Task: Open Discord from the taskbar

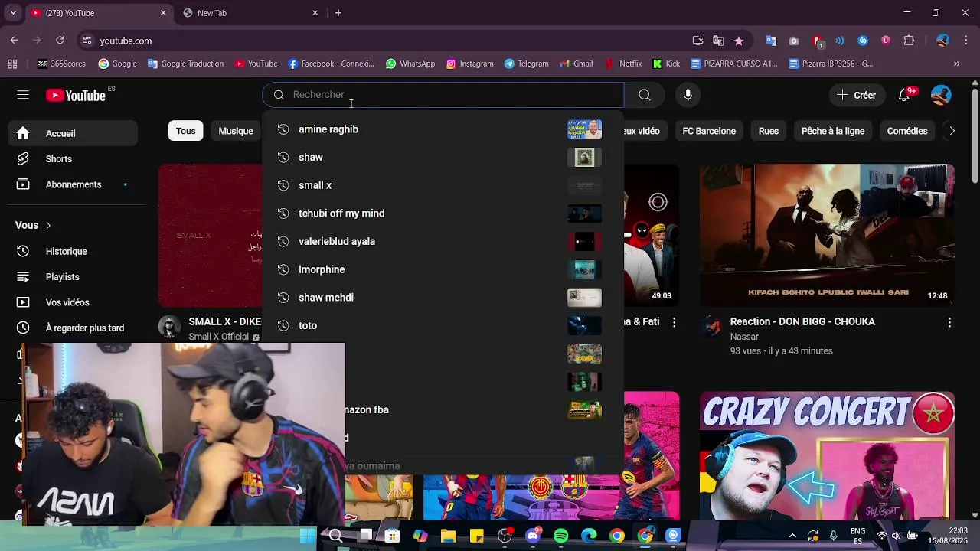Action: pyautogui.click(x=533, y=536)
